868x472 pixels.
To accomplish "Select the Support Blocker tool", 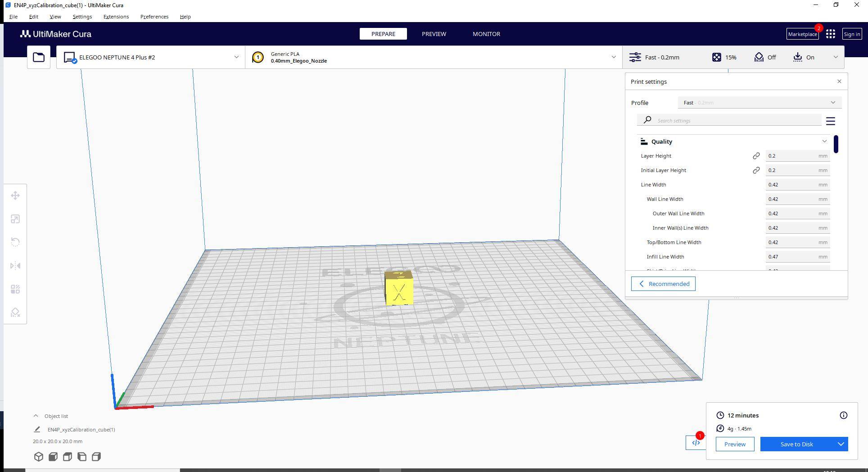I will [x=15, y=313].
